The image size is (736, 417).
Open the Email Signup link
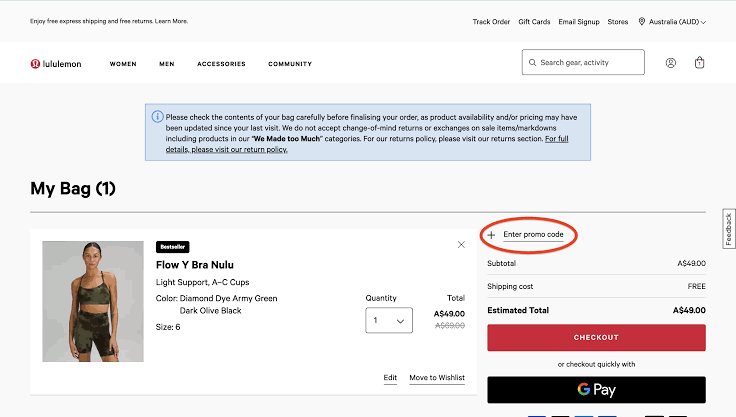[x=579, y=22]
